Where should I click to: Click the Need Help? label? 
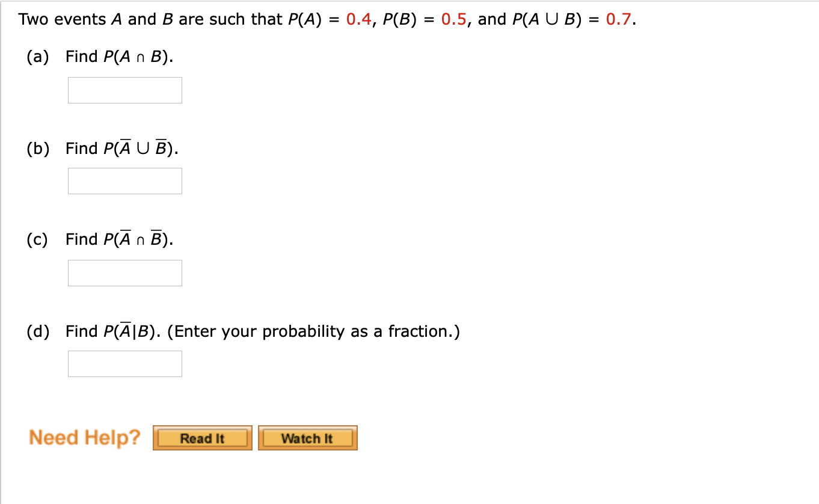point(84,437)
